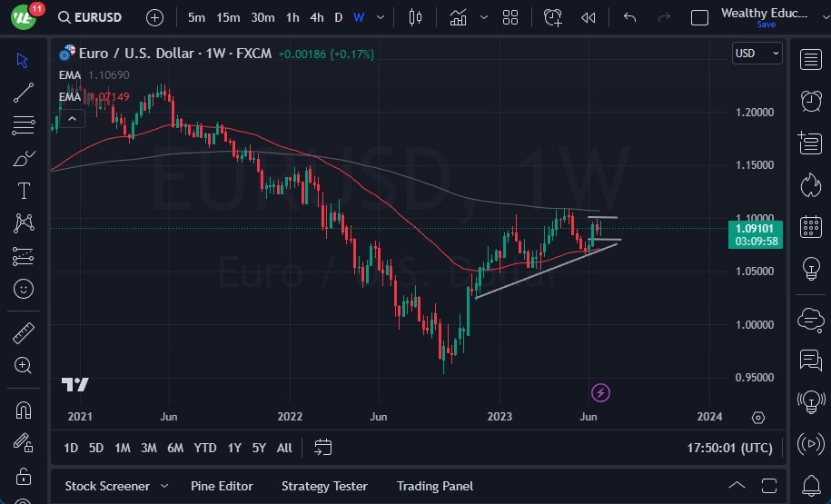
Task: Open the go-to-date calendar icon
Action: coord(323,447)
